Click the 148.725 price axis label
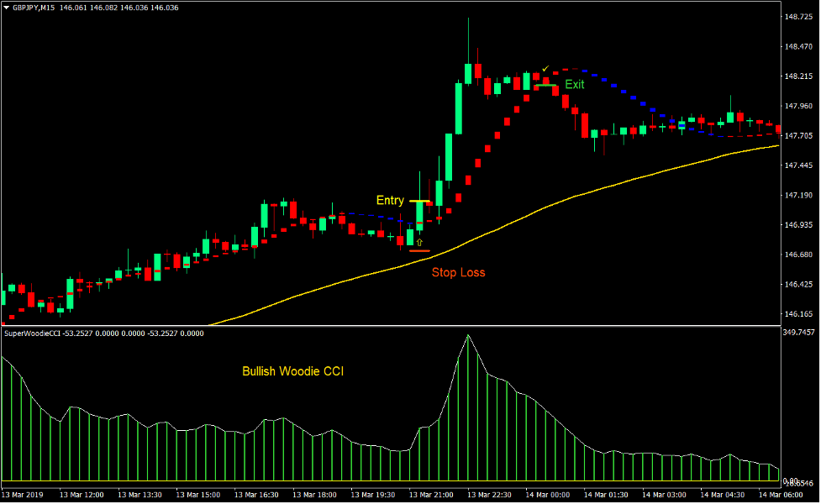The height and width of the screenshot is (504, 821). pyautogui.click(x=796, y=17)
